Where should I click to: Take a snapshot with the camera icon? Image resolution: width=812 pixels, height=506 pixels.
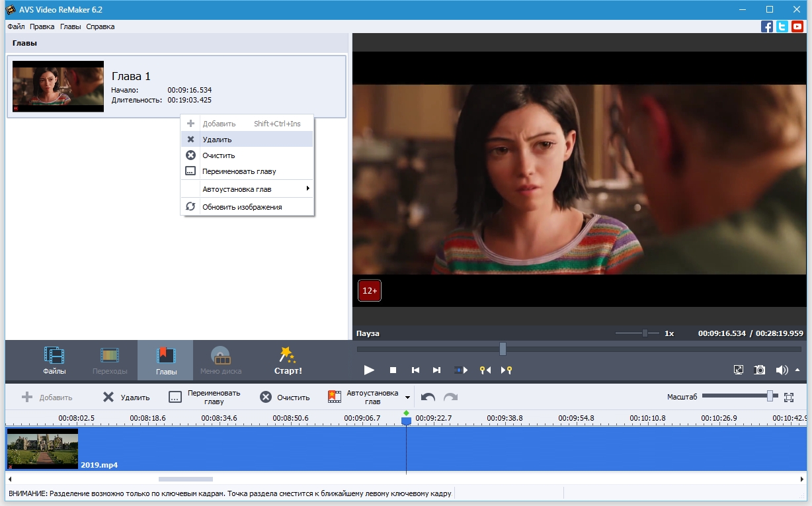760,370
